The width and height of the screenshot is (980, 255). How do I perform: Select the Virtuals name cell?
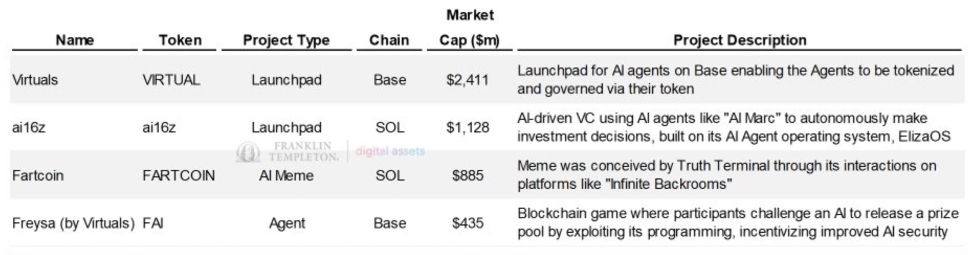[x=35, y=80]
